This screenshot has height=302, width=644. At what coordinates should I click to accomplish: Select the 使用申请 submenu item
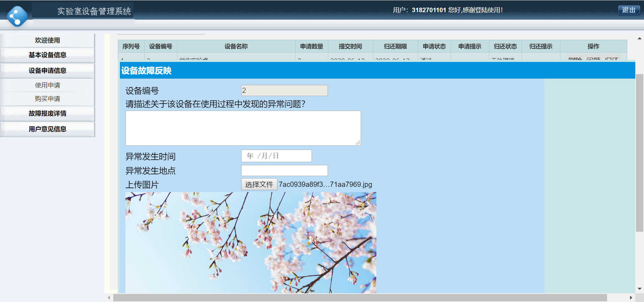pos(47,85)
